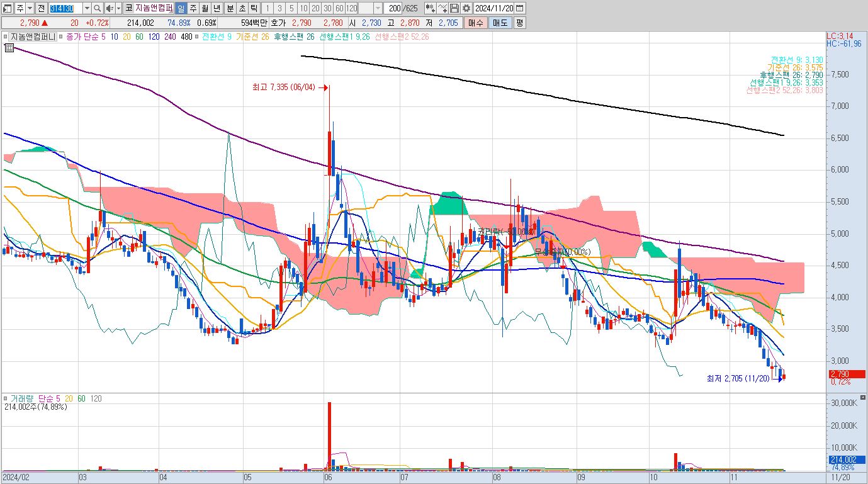The width and height of the screenshot is (868, 484).
Task: Open dropdown arrow next to speaker icon
Action: tap(118, 8)
